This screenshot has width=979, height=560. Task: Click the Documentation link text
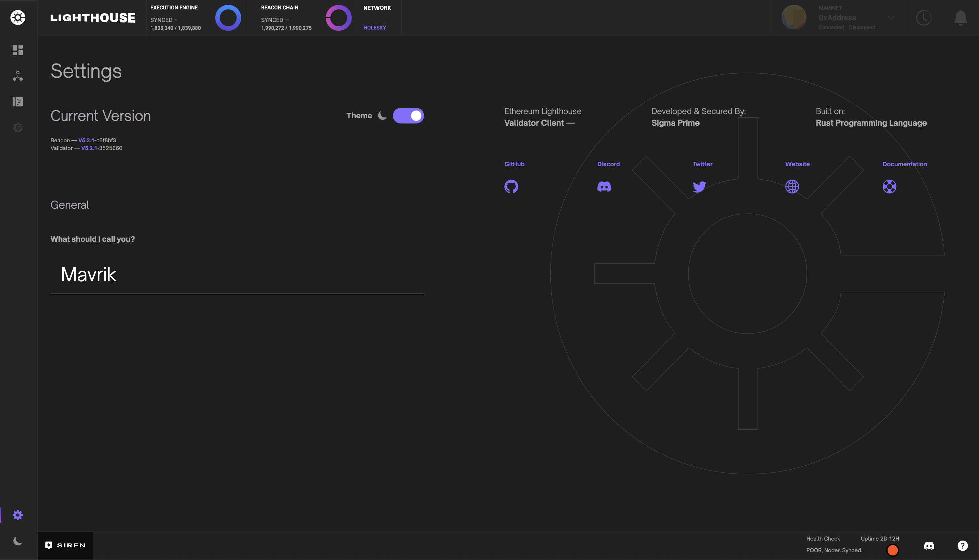coord(904,164)
